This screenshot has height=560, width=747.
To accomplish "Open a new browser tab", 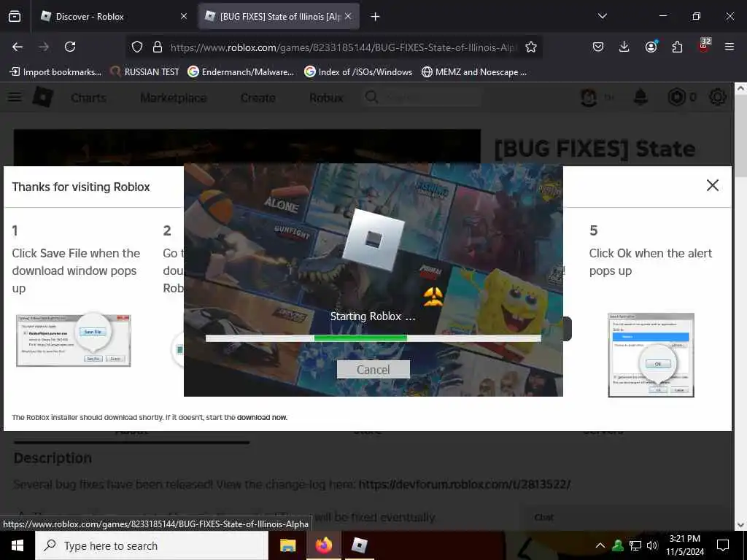I will (x=376, y=17).
